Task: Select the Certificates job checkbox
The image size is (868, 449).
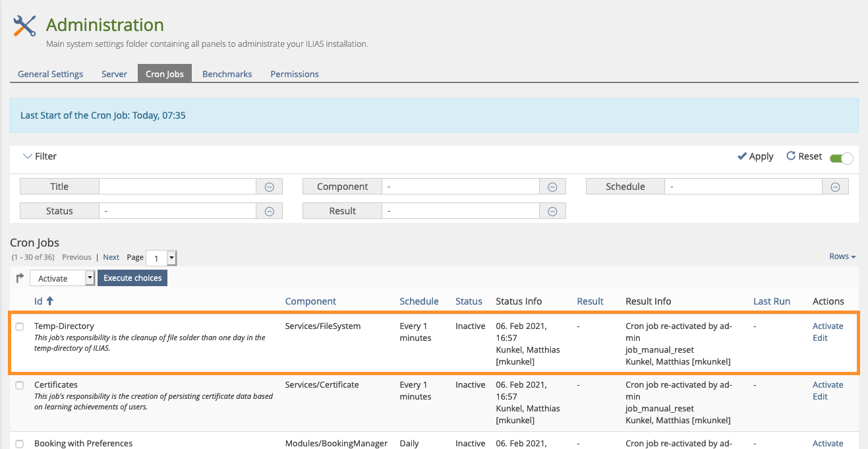Action: tap(20, 385)
